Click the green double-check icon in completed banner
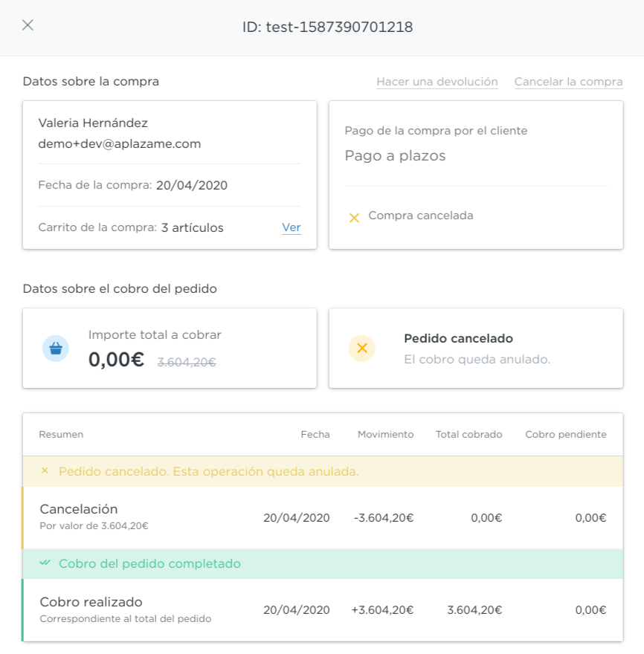This screenshot has width=644, height=654. click(x=45, y=563)
